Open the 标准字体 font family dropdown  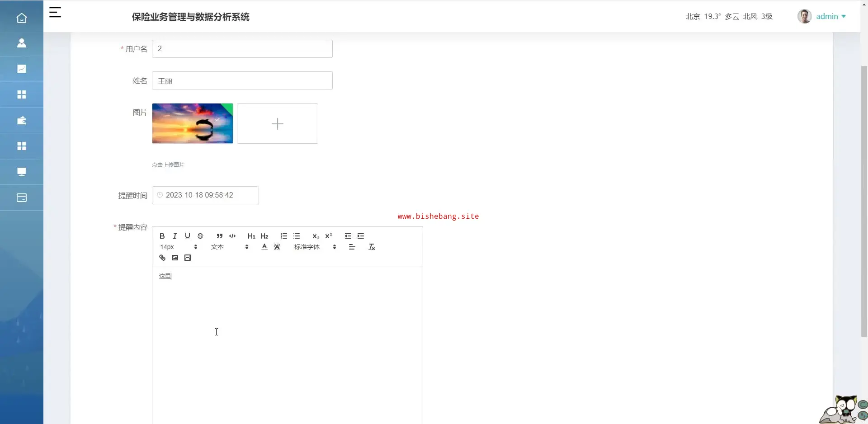pos(315,247)
